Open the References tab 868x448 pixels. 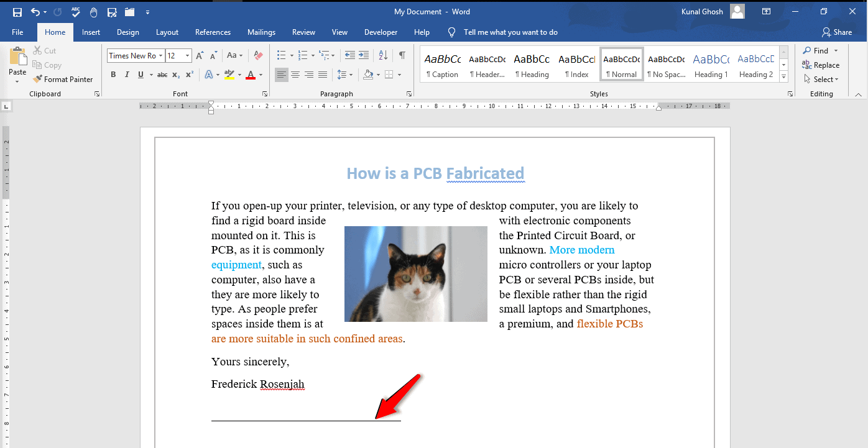(x=213, y=32)
